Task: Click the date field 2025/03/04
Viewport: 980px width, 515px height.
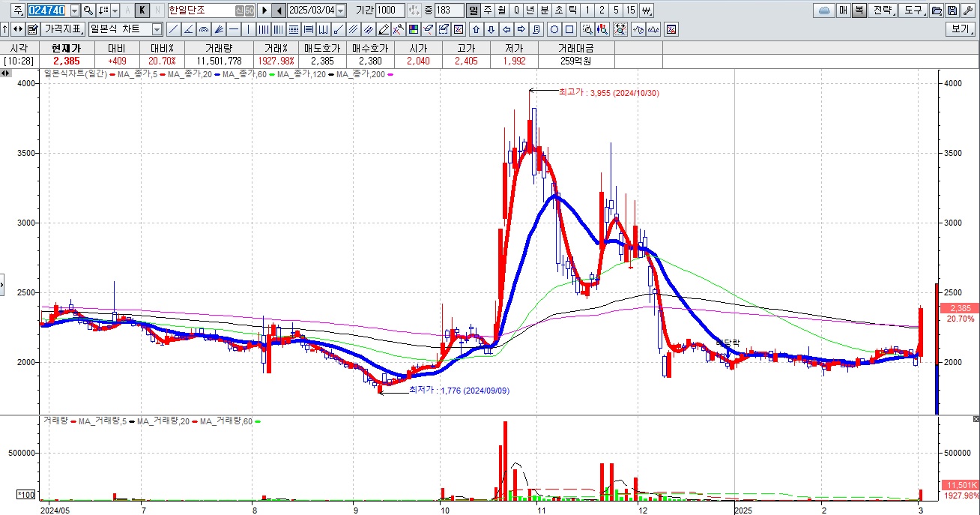Action: 312,10
